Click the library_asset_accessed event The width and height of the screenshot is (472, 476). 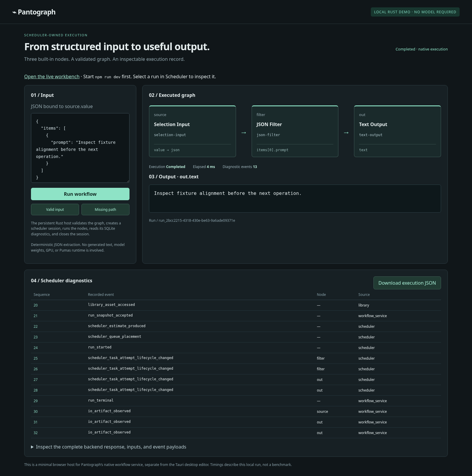pyautogui.click(x=111, y=305)
